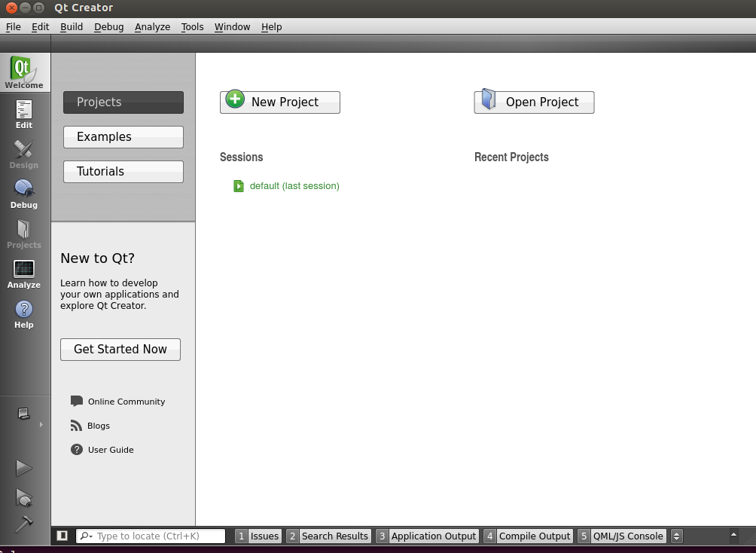Viewport: 756px width, 553px height.
Task: Click the green plus icon on New Project
Action: tap(235, 99)
